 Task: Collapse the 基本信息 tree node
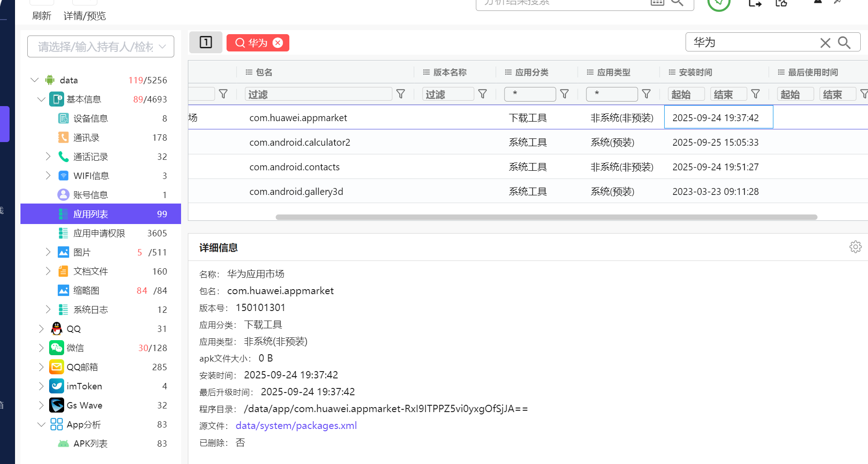(41, 99)
